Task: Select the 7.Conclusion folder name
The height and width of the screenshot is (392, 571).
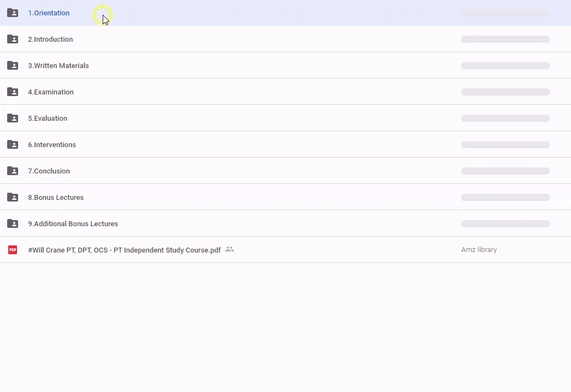Action: click(49, 171)
